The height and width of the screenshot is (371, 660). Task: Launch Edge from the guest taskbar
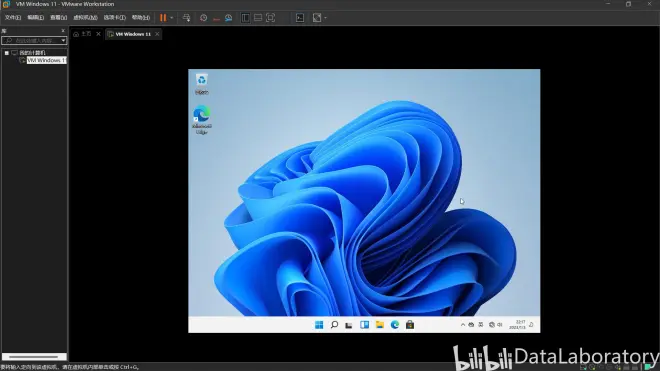coord(395,325)
